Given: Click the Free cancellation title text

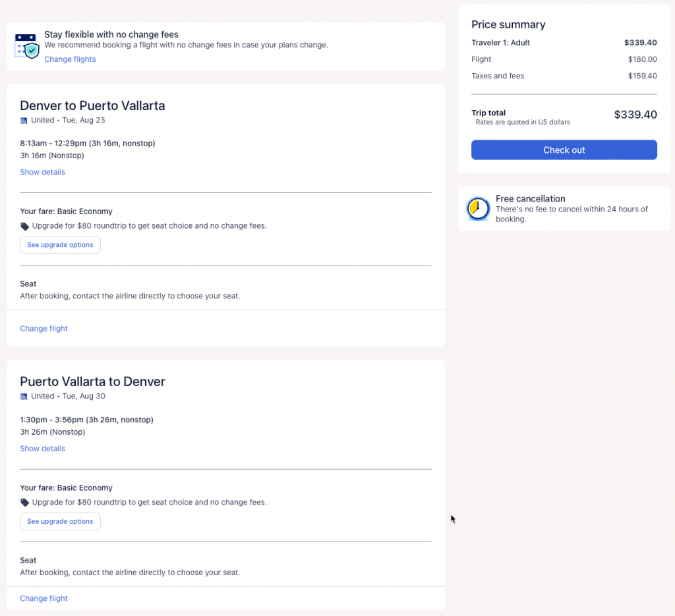Looking at the screenshot, I should click(x=530, y=198).
